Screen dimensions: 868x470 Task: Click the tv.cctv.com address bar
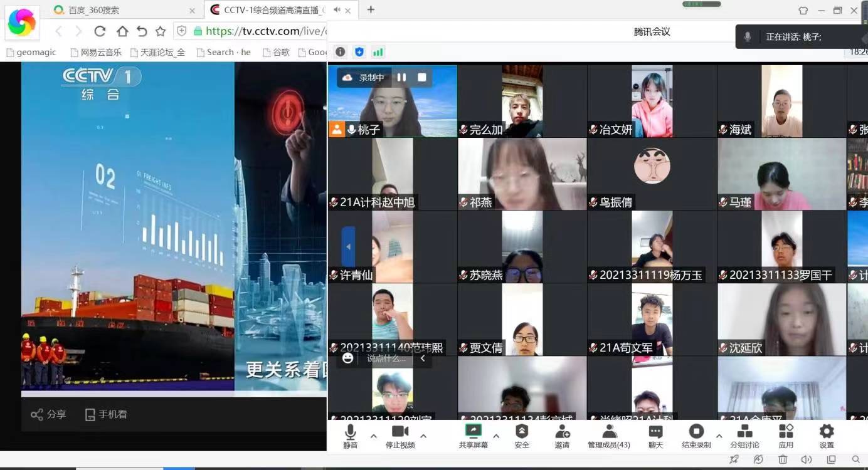pos(263,31)
